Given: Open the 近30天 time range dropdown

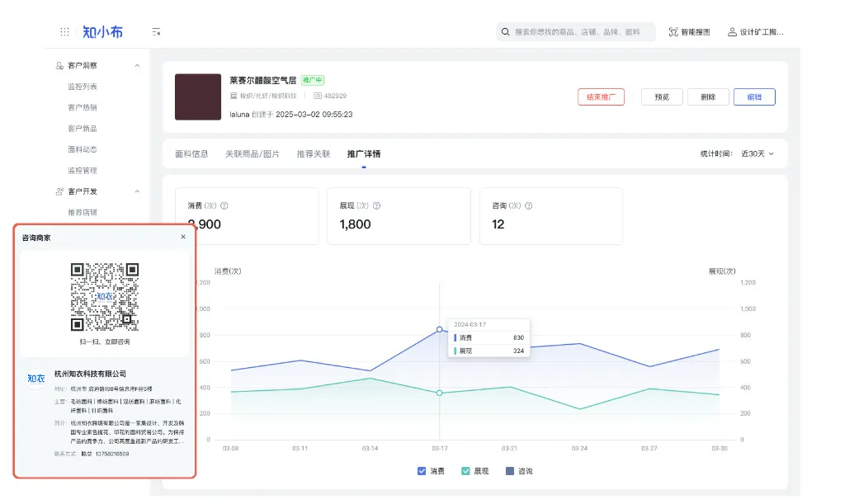Looking at the screenshot, I should tap(758, 153).
